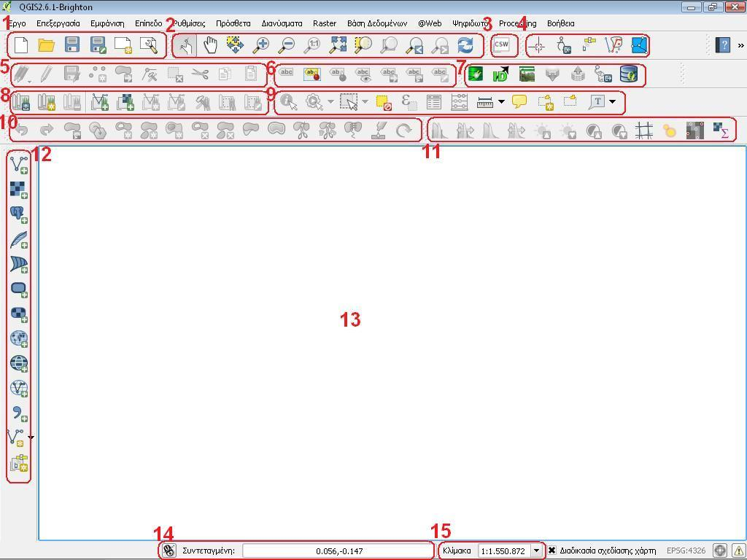This screenshot has width=747, height=560.
Task: Open the attribute table icon
Action: [x=433, y=102]
